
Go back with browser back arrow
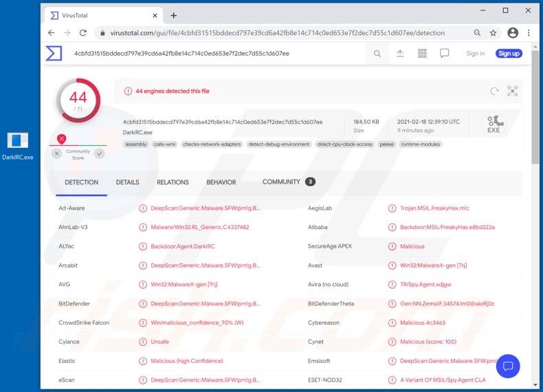52,33
